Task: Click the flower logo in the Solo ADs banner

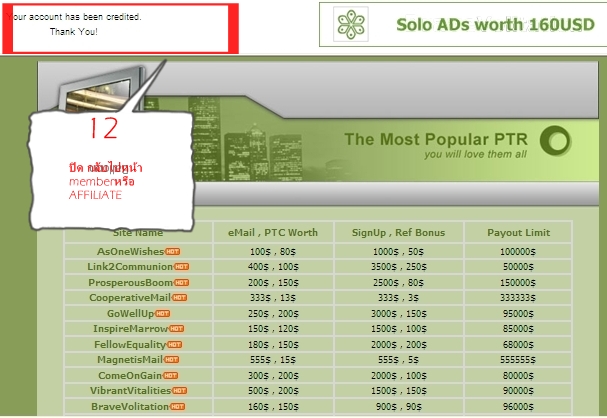Action: (352, 25)
